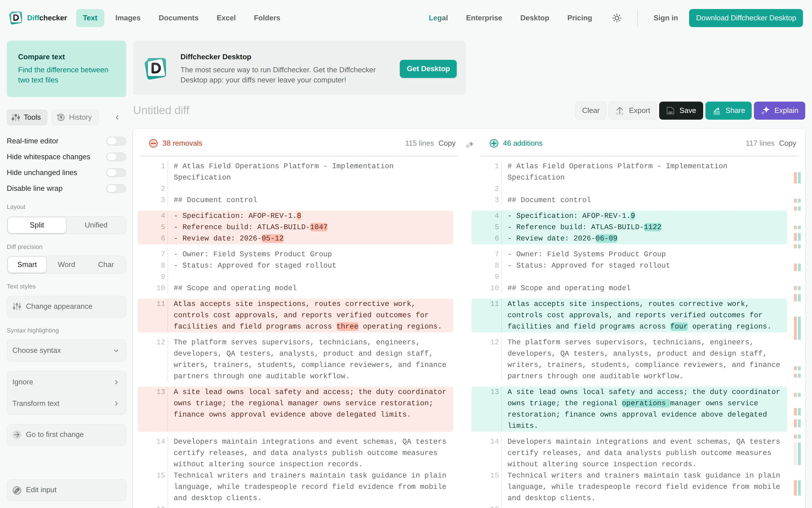Click the 115 lines label
The width and height of the screenshot is (812, 508).
click(x=420, y=143)
